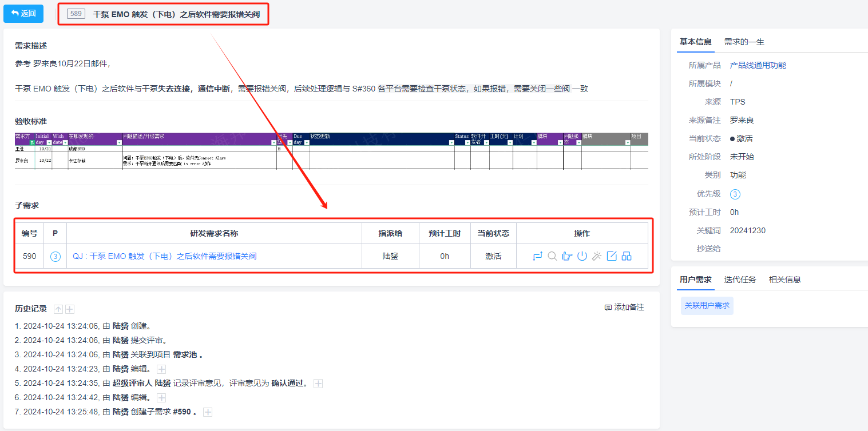Reverse history order with the up-arrow icon
Viewport: 868px width, 431px height.
click(x=58, y=309)
